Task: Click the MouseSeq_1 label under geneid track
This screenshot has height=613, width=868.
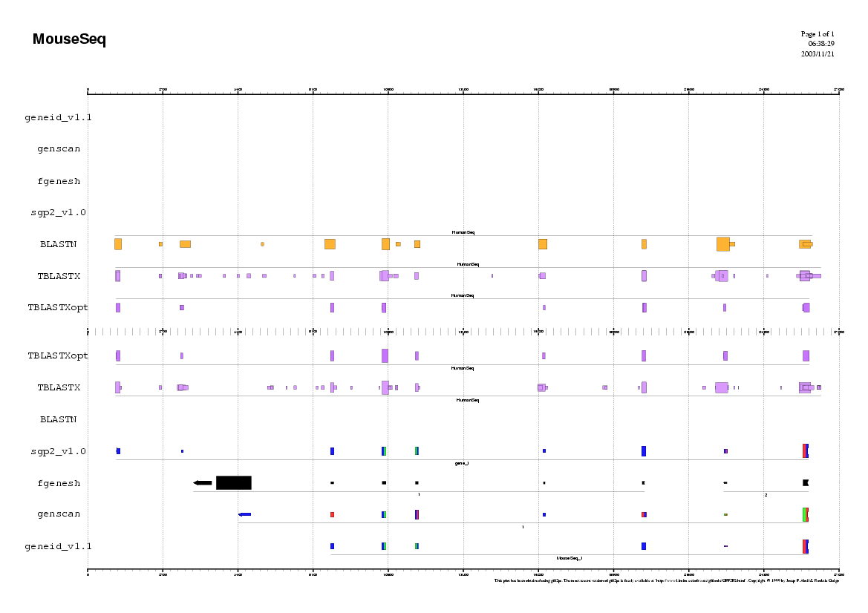Action: 570,558
